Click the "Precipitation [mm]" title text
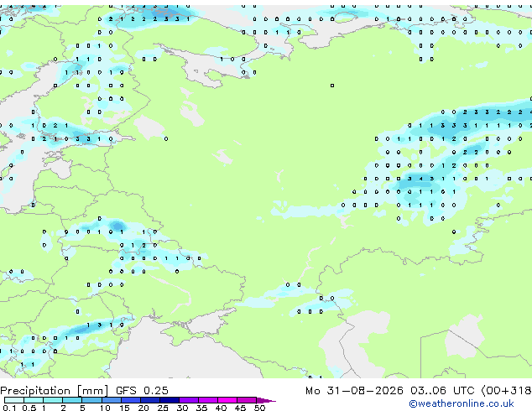Viewport: 532px width, 411px height. click(55, 391)
